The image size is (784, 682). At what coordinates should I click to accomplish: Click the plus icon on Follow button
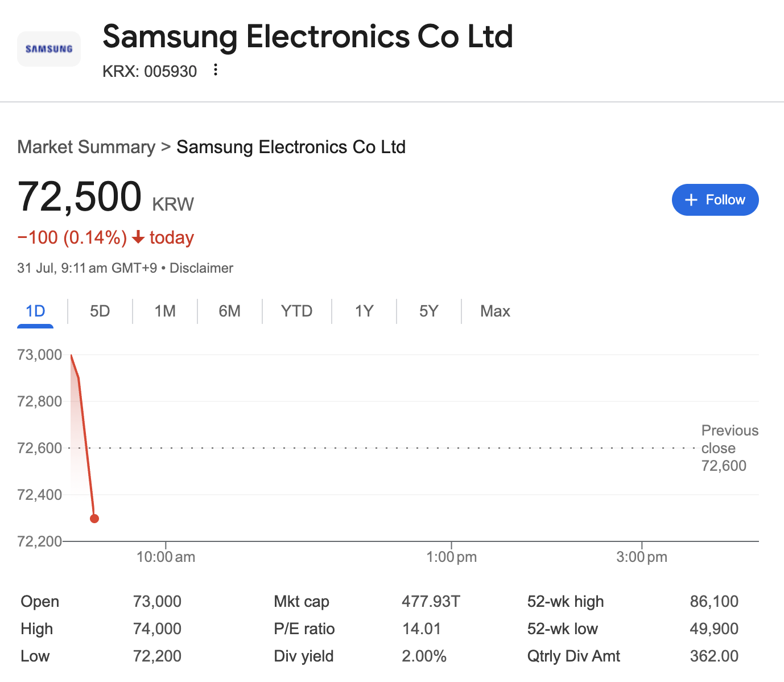691,200
